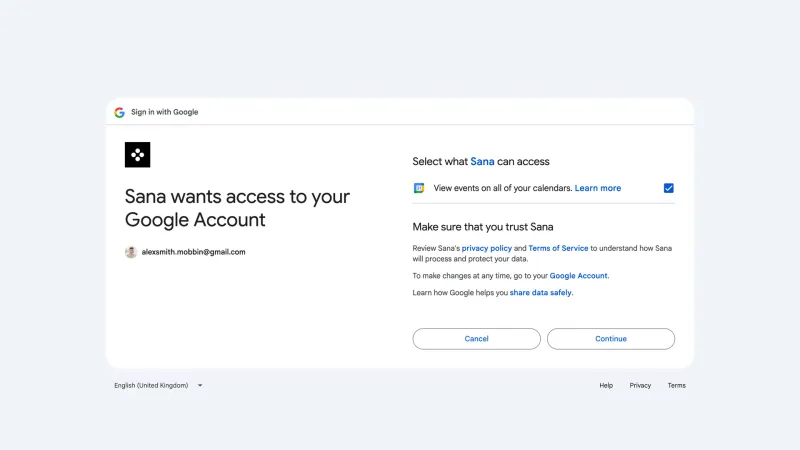
Task: Click the Sign in with Google header text
Action: 164,112
